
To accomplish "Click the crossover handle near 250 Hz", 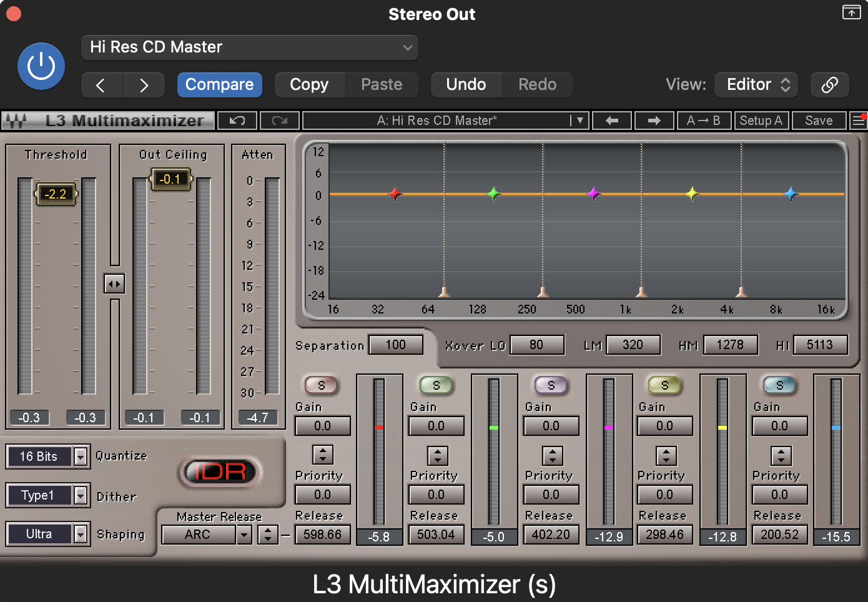I will (x=543, y=292).
